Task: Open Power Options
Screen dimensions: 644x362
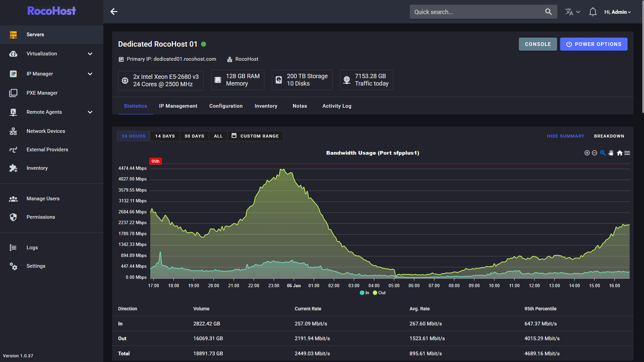Action: tap(593, 44)
